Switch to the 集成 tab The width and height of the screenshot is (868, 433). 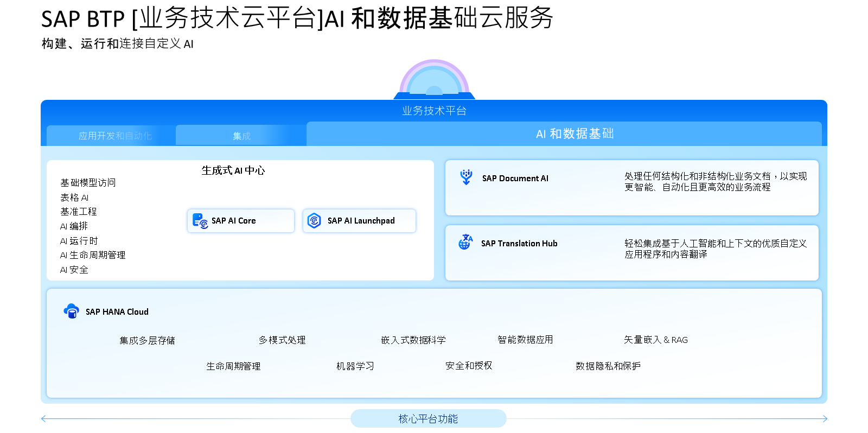tap(241, 136)
